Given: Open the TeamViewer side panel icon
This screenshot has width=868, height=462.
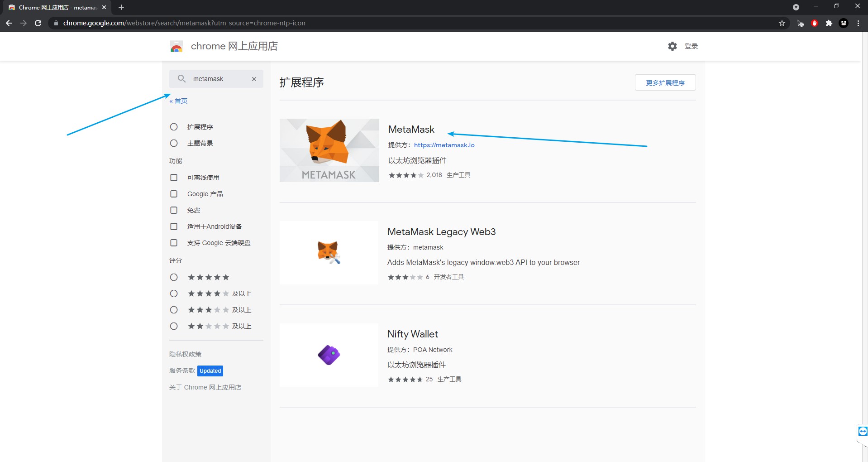Looking at the screenshot, I should (x=863, y=431).
